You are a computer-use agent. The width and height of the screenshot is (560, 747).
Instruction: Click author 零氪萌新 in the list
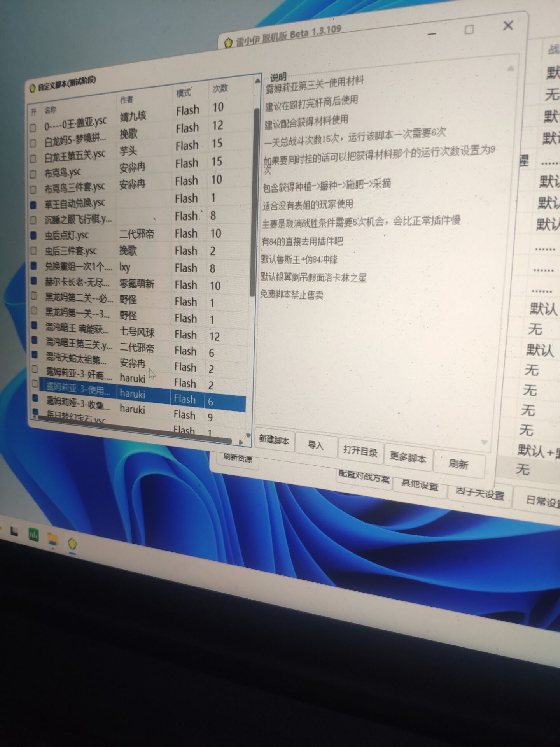click(x=136, y=283)
